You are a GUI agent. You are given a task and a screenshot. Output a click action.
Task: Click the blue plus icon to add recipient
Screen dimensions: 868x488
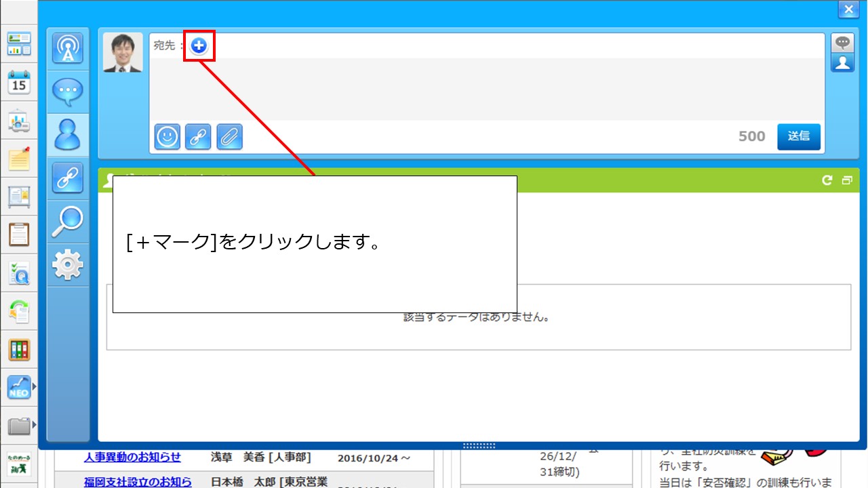(199, 45)
